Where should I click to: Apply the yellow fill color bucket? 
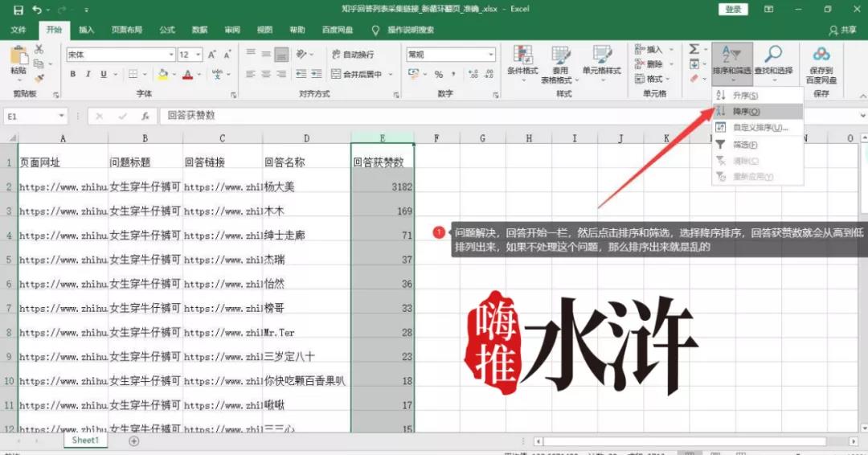[162, 74]
